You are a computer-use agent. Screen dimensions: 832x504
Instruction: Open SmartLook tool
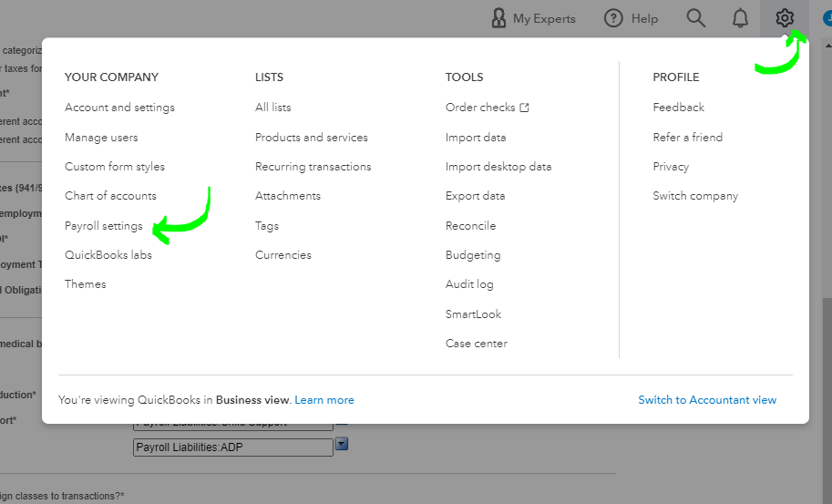pyautogui.click(x=473, y=314)
